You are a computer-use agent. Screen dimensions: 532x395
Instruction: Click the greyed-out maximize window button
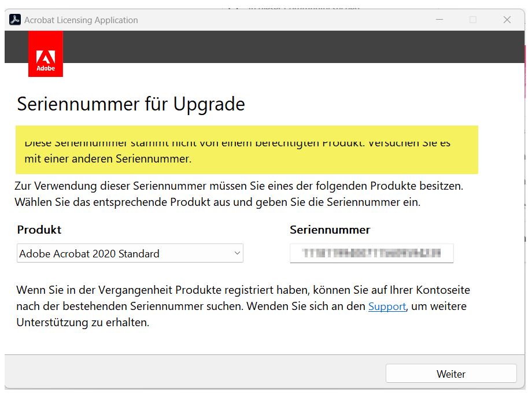coord(473,20)
